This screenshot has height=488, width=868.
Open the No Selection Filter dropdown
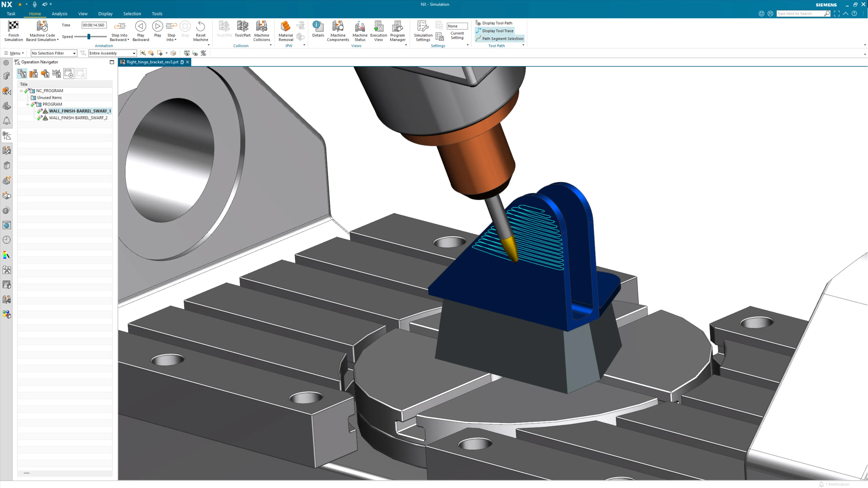click(x=54, y=53)
